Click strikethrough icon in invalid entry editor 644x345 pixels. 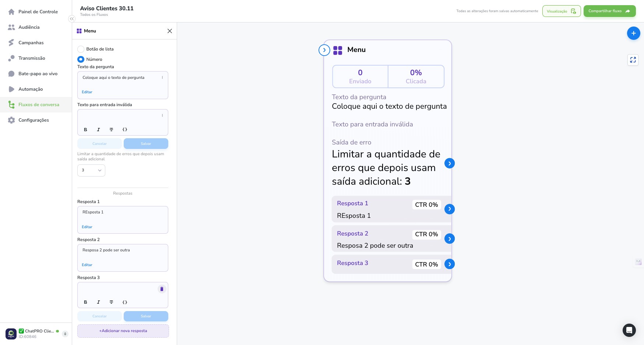pos(111,130)
